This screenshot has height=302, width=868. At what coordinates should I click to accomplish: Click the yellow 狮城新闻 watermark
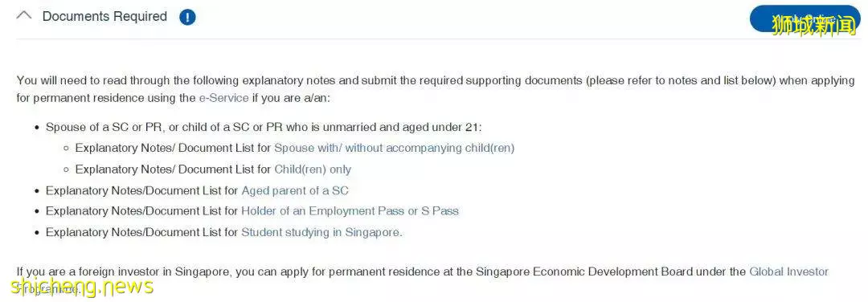(814, 26)
